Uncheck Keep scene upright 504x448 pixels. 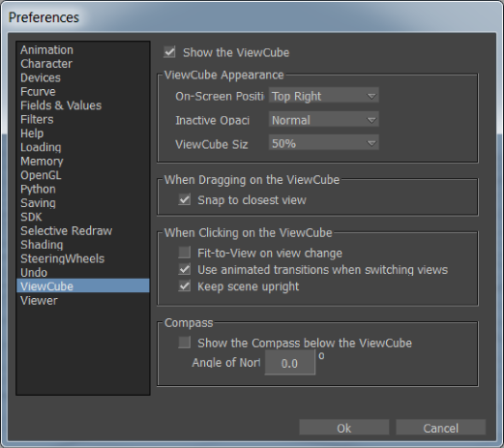[185, 286]
